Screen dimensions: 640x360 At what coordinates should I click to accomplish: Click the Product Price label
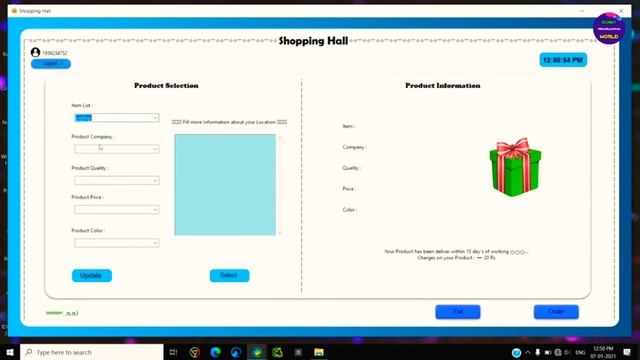[87, 197]
